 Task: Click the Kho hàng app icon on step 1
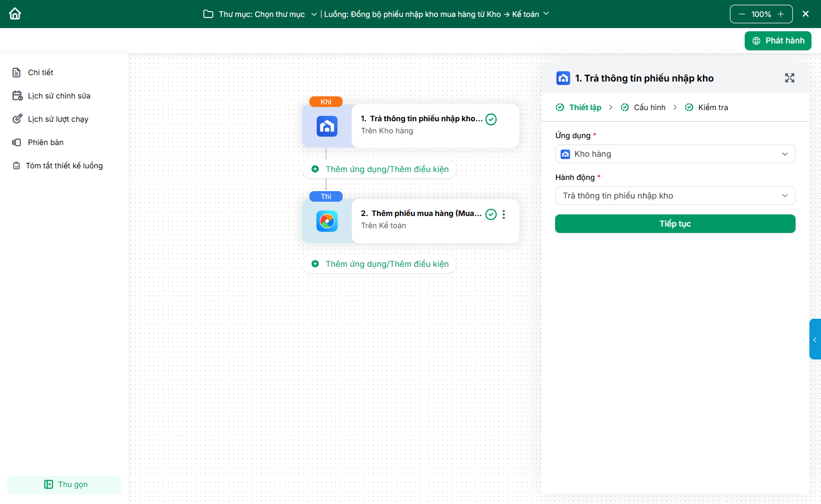pyautogui.click(x=327, y=127)
